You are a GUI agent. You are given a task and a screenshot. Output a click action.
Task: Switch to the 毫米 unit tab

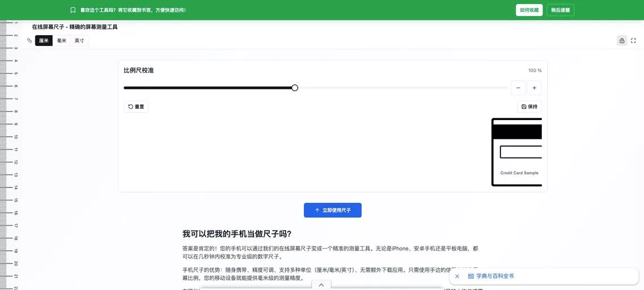[x=62, y=41]
